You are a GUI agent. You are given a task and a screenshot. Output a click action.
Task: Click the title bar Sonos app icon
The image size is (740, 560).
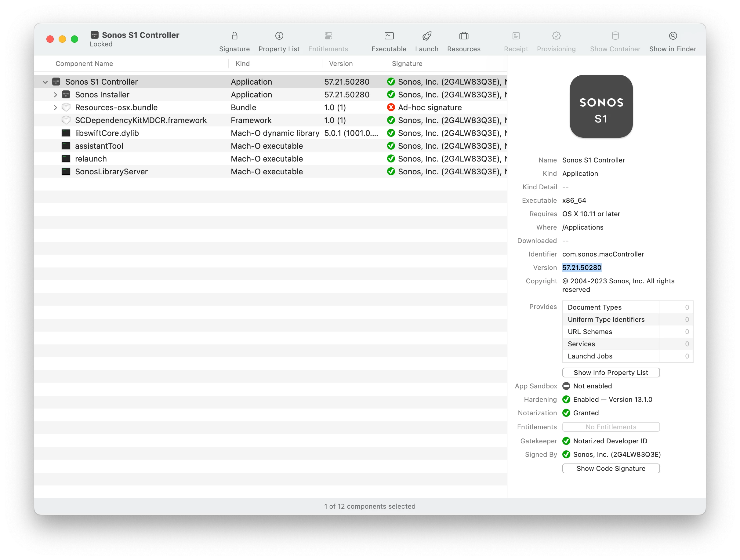95,35
